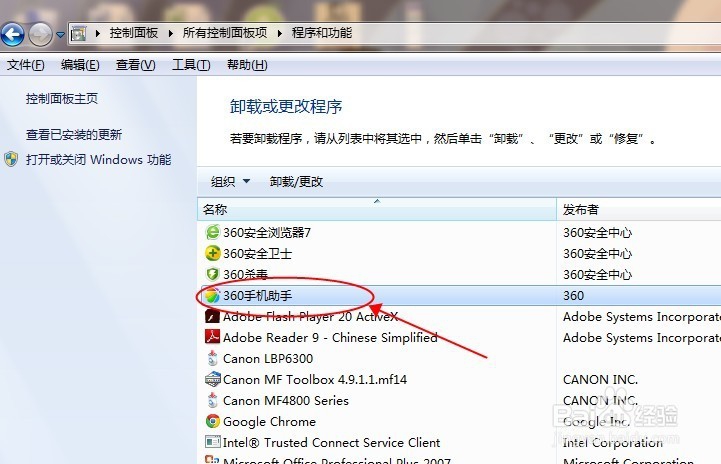Click the 360手机助手 icon
Viewport: 721px width, 464px height.
[212, 296]
